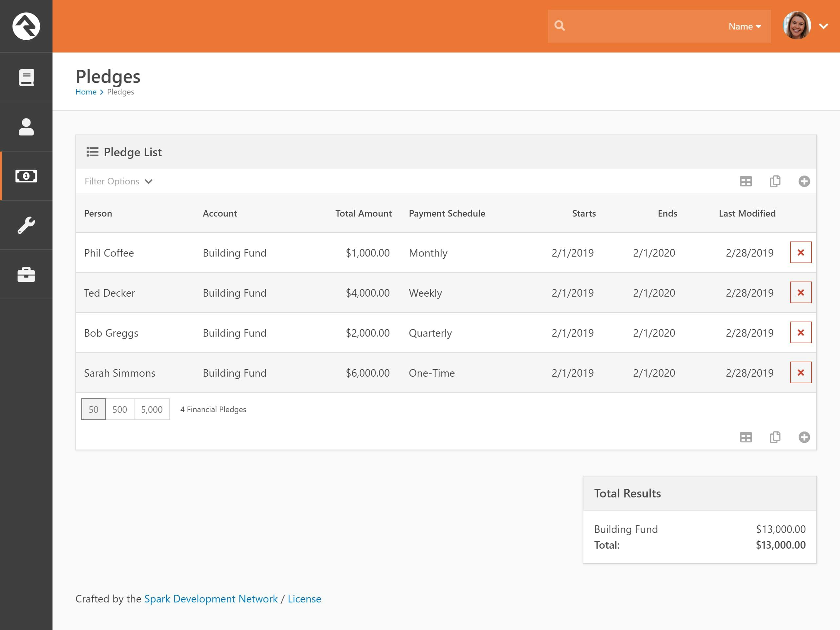Export the pledge list using the copy icon
The height and width of the screenshot is (630, 840).
click(775, 181)
